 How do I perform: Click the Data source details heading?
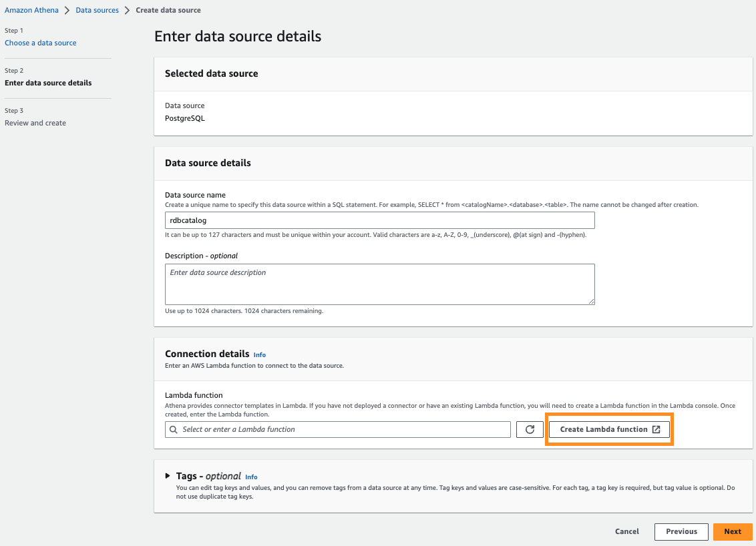(208, 163)
